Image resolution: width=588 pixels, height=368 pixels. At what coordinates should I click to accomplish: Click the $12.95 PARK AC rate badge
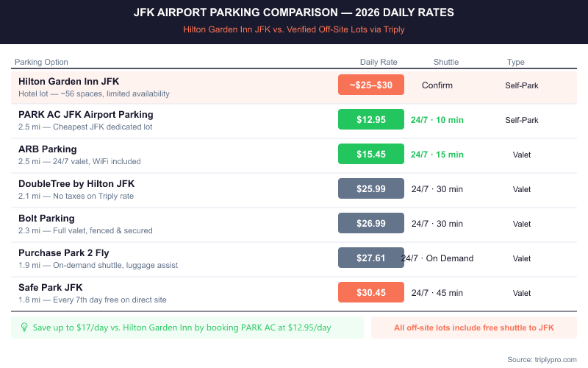[371, 120]
